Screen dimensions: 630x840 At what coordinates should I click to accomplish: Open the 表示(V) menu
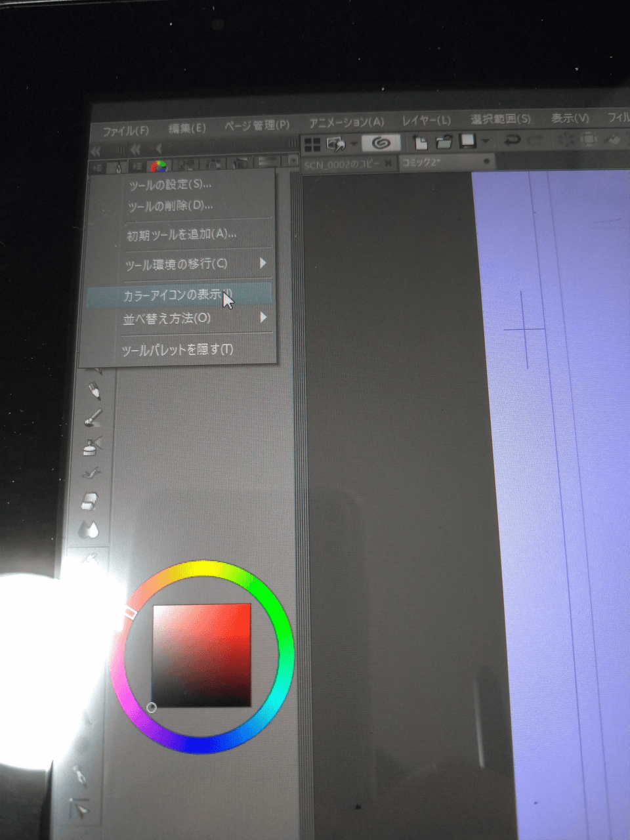(570, 118)
